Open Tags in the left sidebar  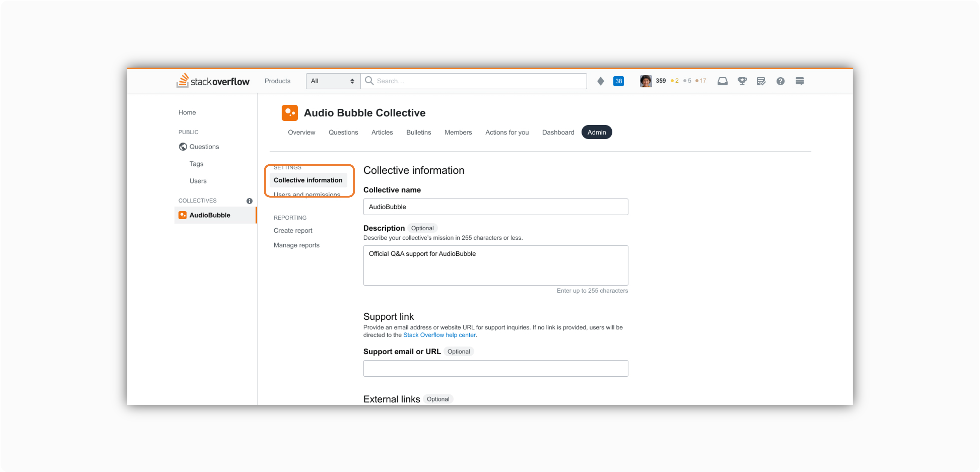(196, 164)
